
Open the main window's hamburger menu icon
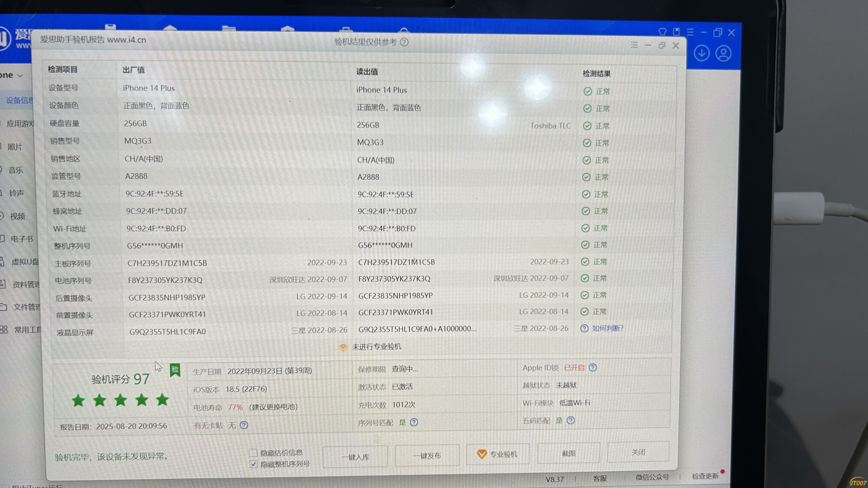coord(690,32)
